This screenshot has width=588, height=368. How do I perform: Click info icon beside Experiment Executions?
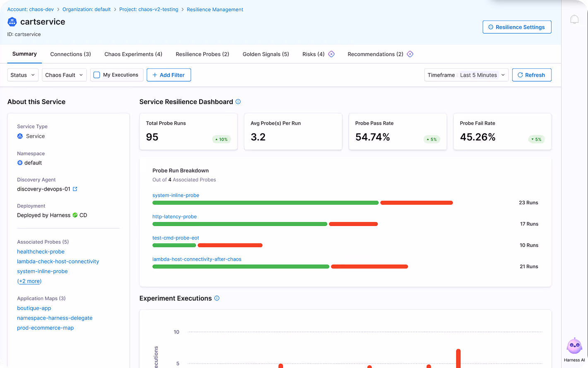click(217, 298)
